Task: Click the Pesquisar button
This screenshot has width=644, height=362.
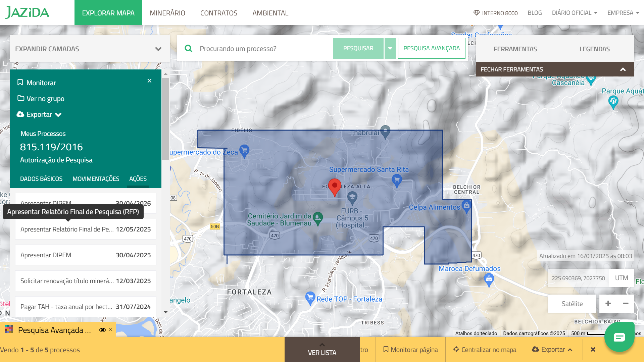Action: point(358,48)
